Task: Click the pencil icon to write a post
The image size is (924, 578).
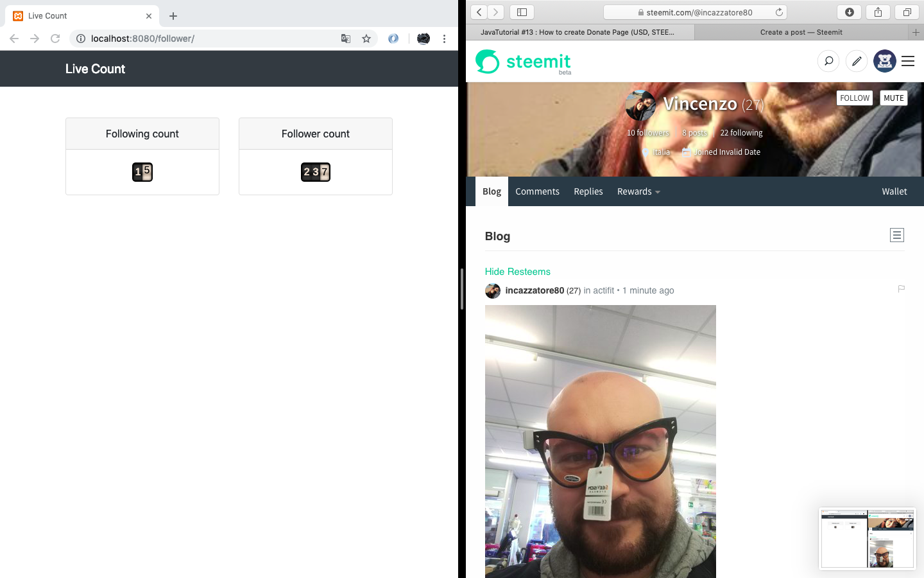Action: pos(857,61)
